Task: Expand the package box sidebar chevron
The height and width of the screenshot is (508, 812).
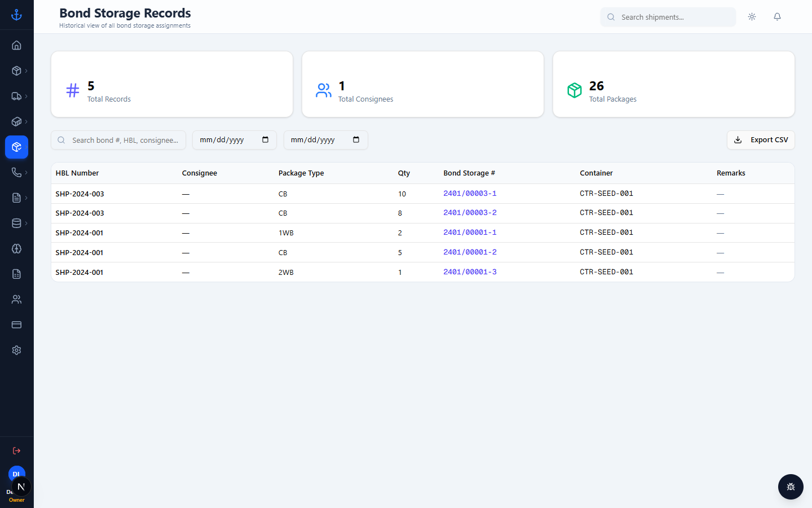Action: tap(26, 71)
